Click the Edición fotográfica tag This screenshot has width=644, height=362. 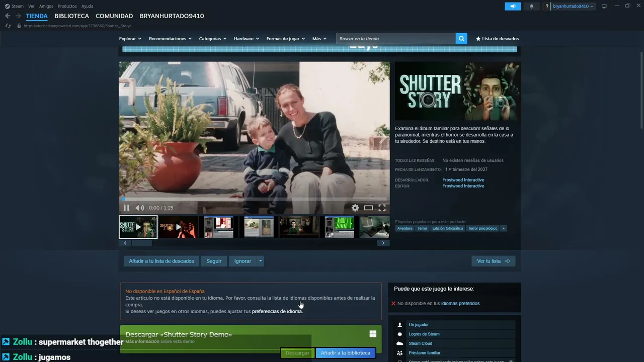448,228
